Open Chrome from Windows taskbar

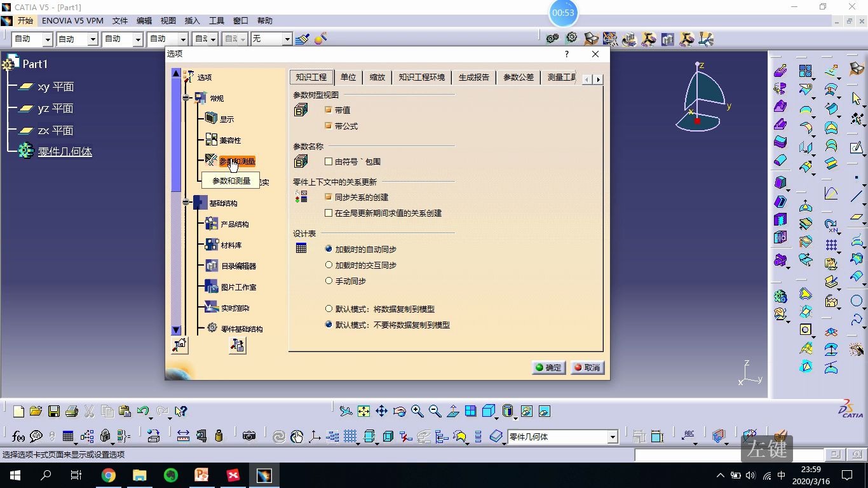point(109,475)
